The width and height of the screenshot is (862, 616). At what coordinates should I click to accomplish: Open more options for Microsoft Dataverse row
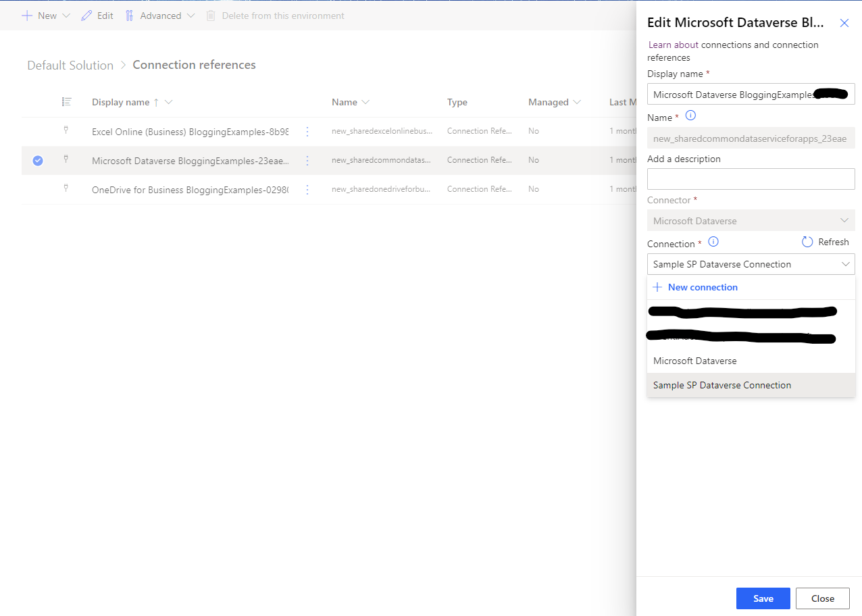307,161
